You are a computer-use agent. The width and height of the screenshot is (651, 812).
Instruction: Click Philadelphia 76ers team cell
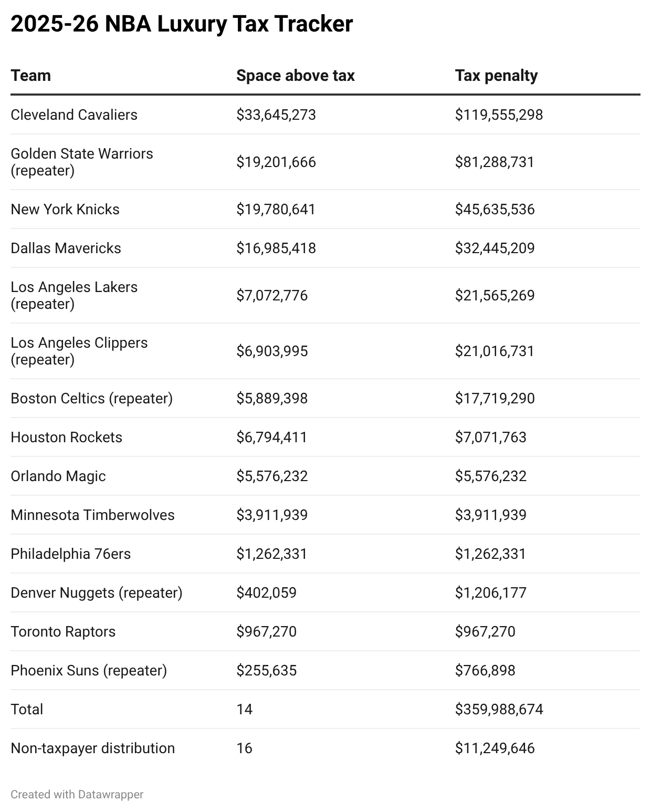[70, 554]
